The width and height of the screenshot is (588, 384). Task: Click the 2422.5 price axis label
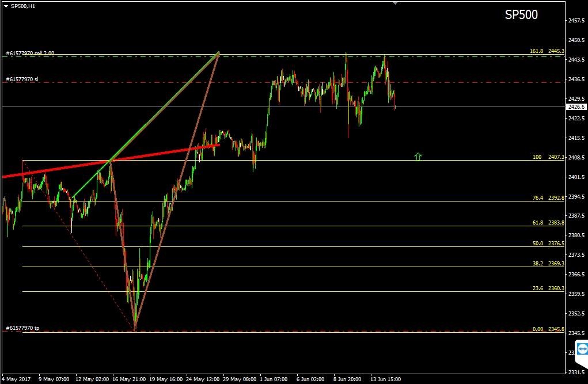(576, 119)
